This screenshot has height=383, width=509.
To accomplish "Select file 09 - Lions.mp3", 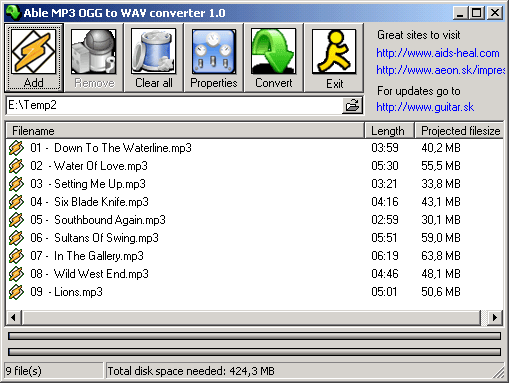I will point(66,292).
